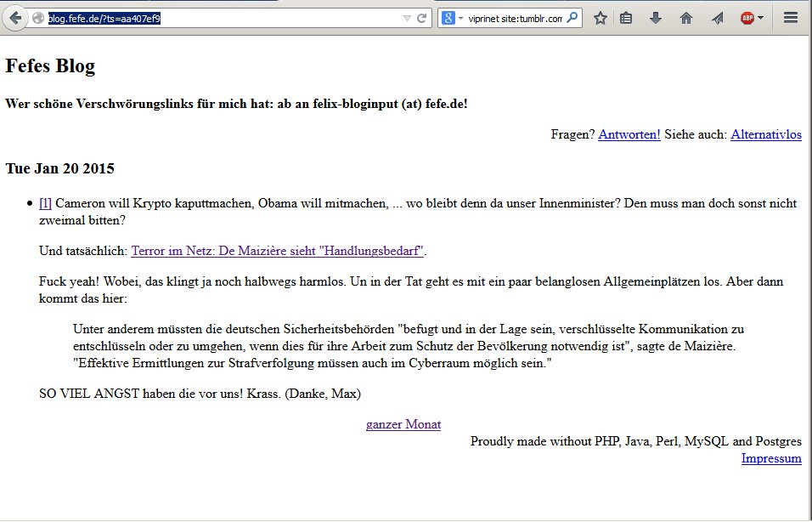The width and height of the screenshot is (812, 522).
Task: Expand the URL bar history dropdown
Action: pyautogui.click(x=406, y=18)
